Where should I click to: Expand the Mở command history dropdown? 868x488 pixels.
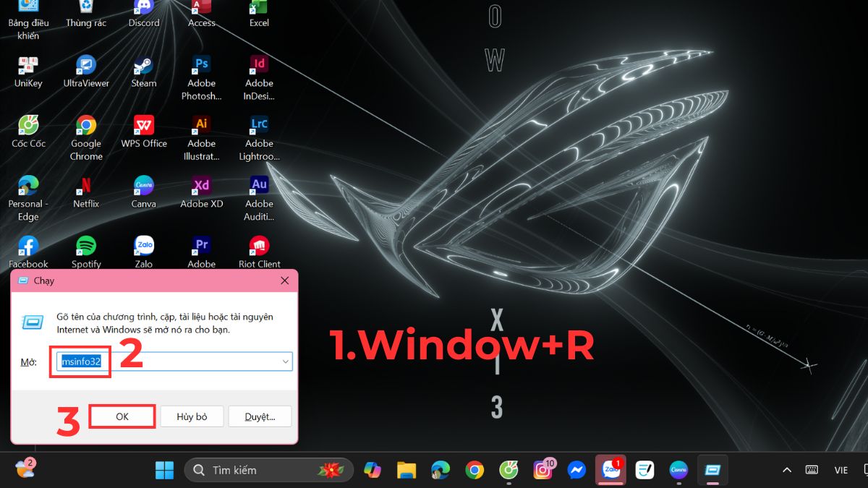click(x=284, y=361)
